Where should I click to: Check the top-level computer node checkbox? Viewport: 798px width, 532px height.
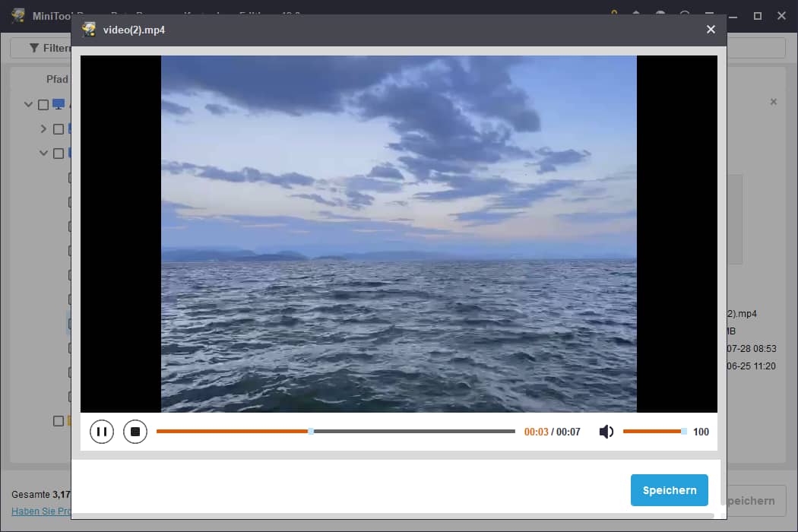pos(43,105)
